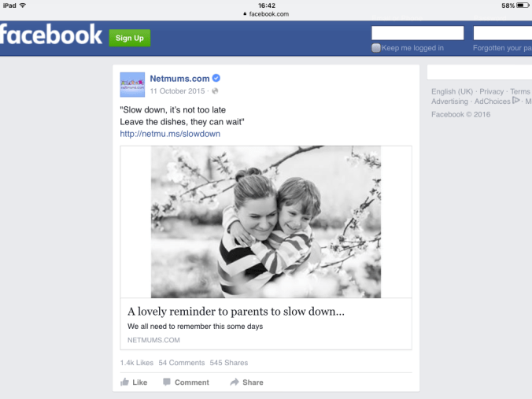
Task: Enable the Keep me logged in checkbox
Action: coord(376,48)
